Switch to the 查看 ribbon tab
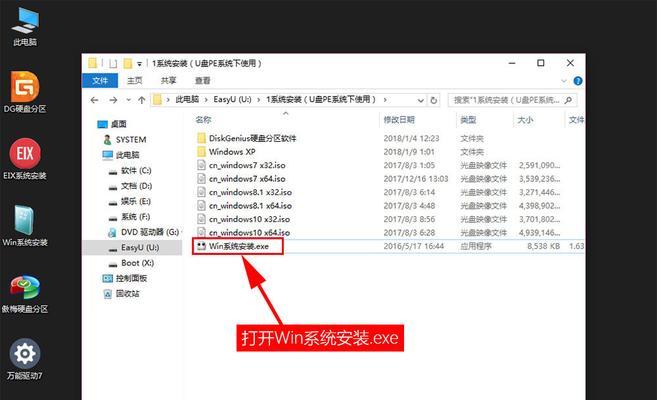657x400 pixels. pos(202,80)
